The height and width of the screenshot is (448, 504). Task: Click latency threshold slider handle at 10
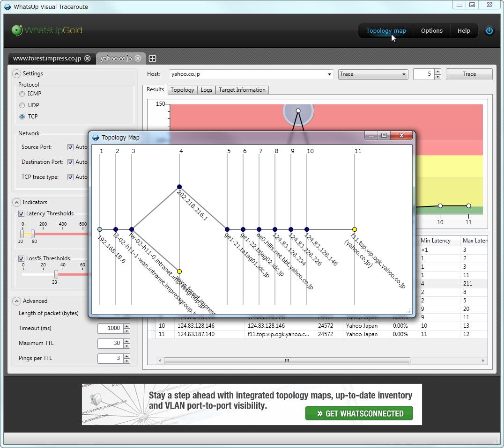point(22,234)
